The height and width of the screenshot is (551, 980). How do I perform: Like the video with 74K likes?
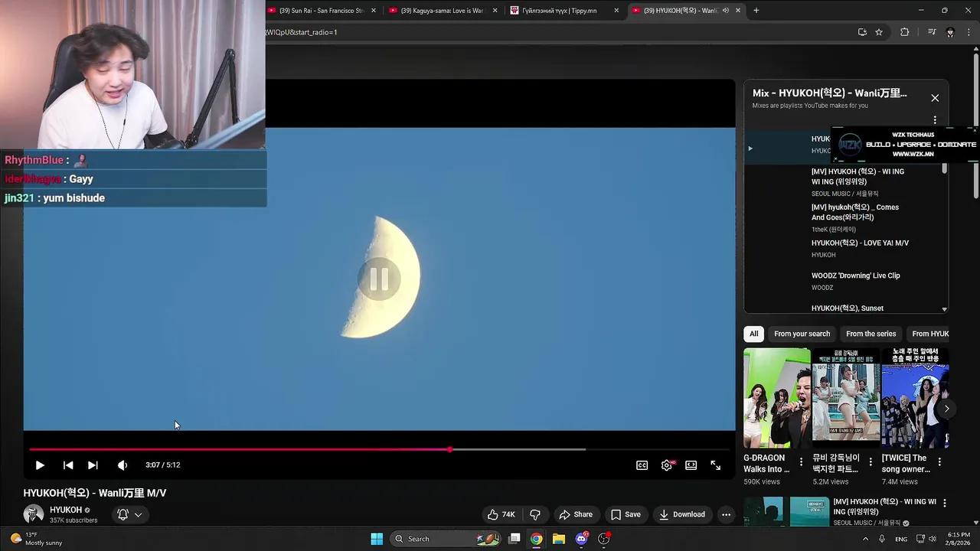click(x=501, y=514)
